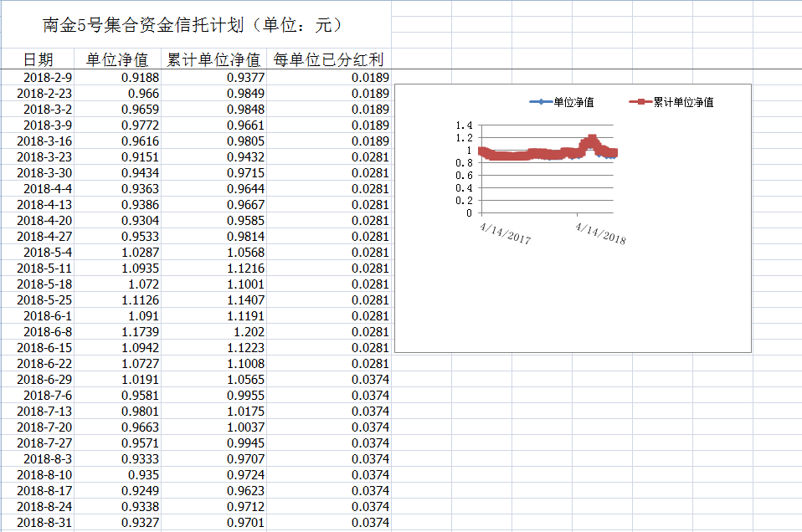Viewport: 802px width, 532px height.
Task: Select date cell 2018-4-4
Action: point(39,188)
